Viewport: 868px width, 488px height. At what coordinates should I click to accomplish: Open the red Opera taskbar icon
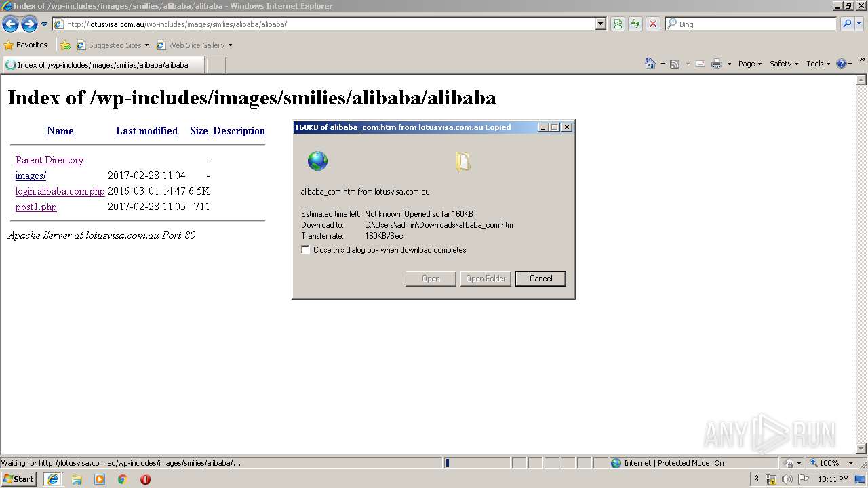click(145, 479)
